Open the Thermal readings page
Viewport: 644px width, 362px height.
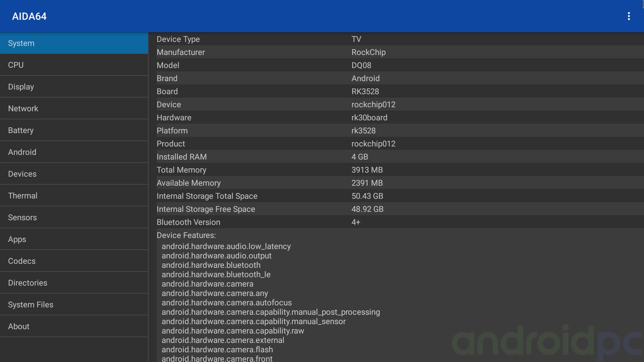[74, 196]
